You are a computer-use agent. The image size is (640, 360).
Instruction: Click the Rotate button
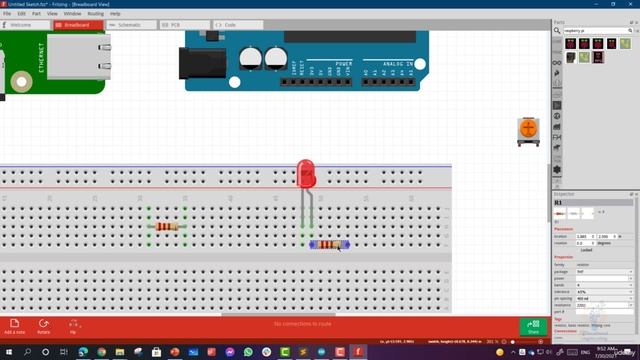point(44,327)
